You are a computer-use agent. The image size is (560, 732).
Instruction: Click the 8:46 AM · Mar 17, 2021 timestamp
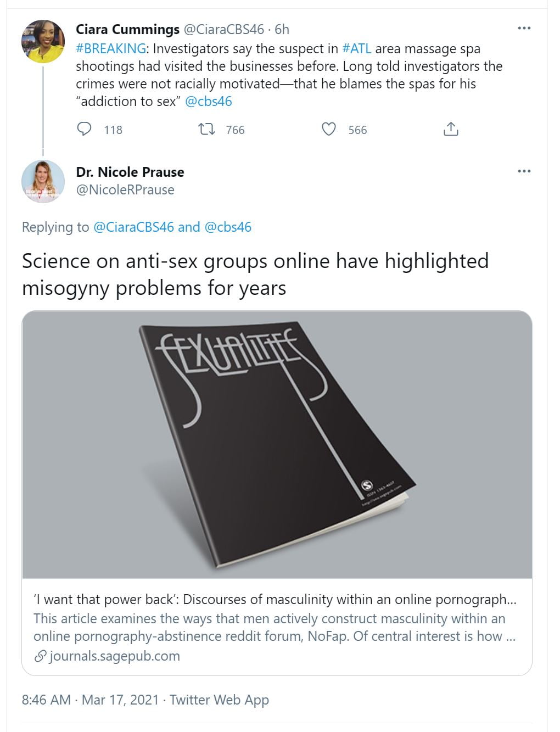coord(90,700)
